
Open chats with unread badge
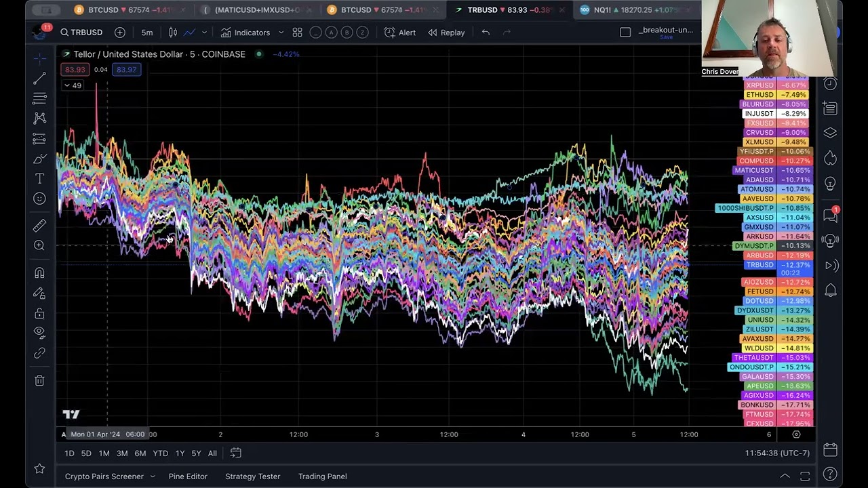pos(830,215)
